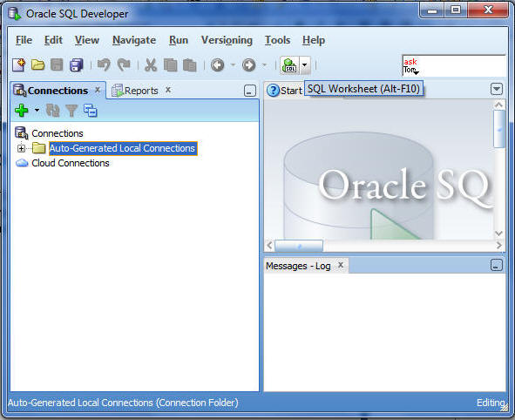Select the Cloud Connections tree item

tap(71, 163)
